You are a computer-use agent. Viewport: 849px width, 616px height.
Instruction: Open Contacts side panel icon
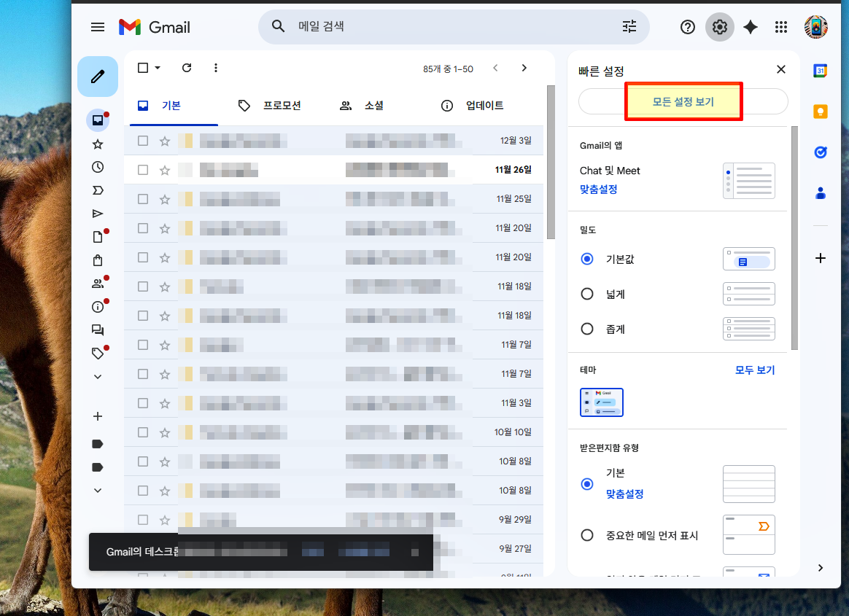[821, 192]
